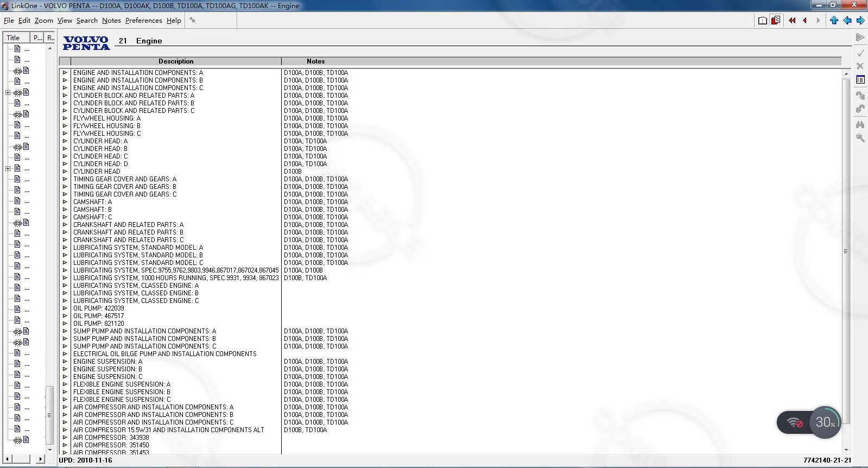Viewport: 868px width, 468px height.
Task: Click the blue list panel icon in right sidebar
Action: pos(860,80)
